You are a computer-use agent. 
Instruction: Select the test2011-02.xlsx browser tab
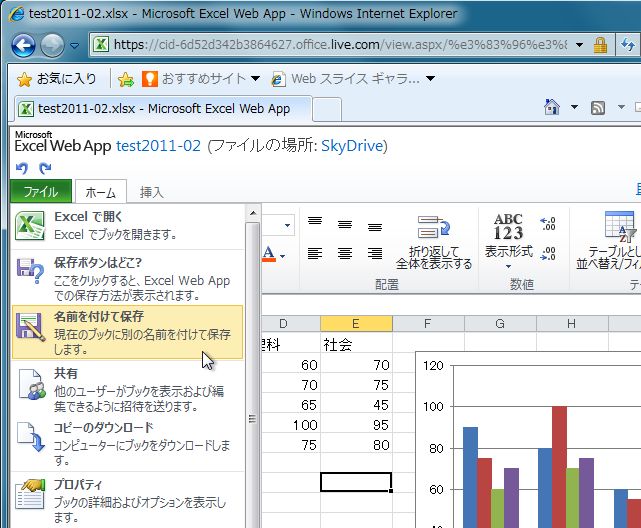coord(163,109)
